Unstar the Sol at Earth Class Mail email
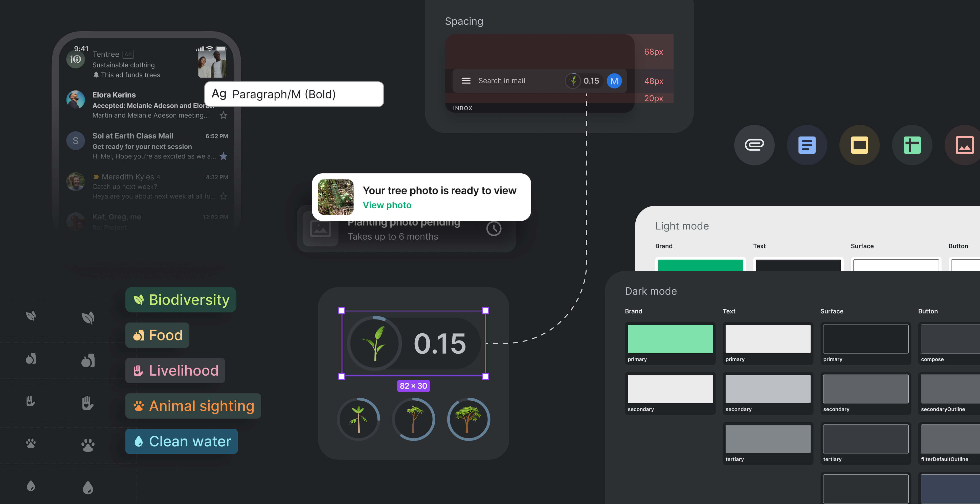Image resolution: width=980 pixels, height=504 pixels. pyautogui.click(x=223, y=156)
